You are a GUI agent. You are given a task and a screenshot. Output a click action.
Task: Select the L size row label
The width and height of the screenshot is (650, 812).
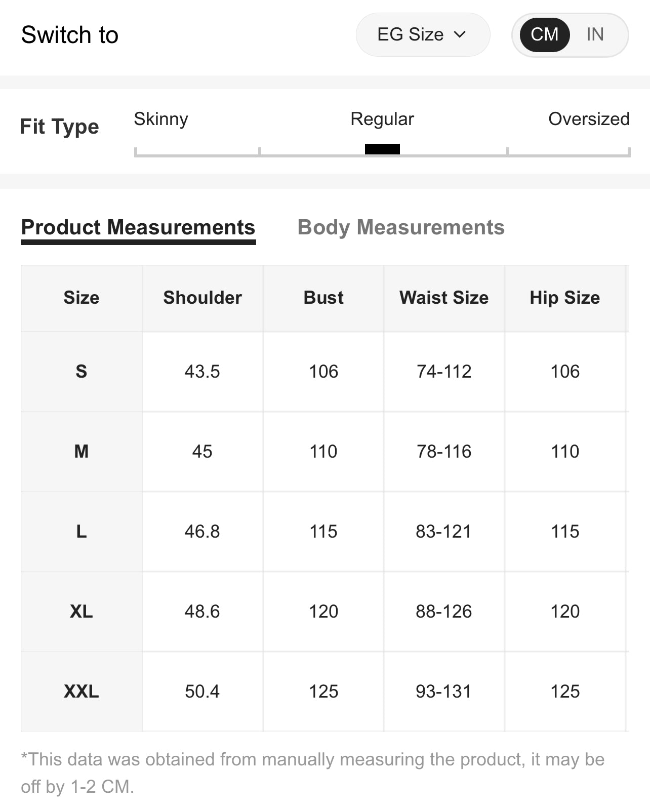pos(82,532)
